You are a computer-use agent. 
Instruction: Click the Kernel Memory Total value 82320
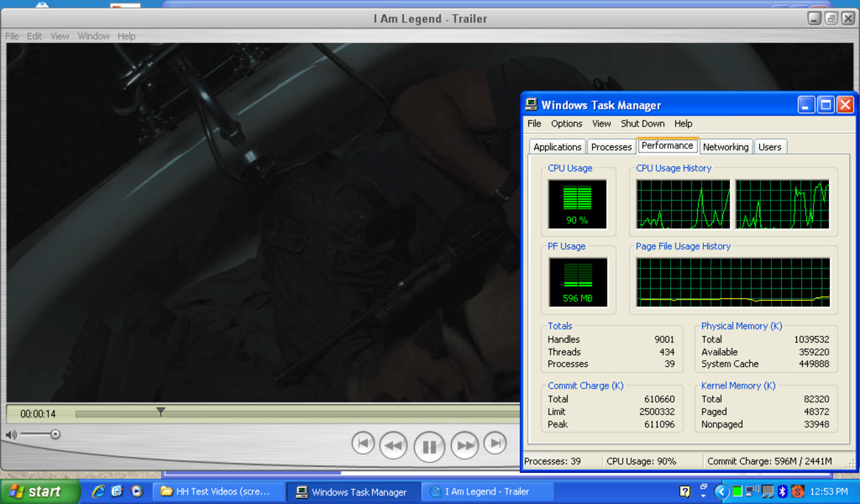816,400
